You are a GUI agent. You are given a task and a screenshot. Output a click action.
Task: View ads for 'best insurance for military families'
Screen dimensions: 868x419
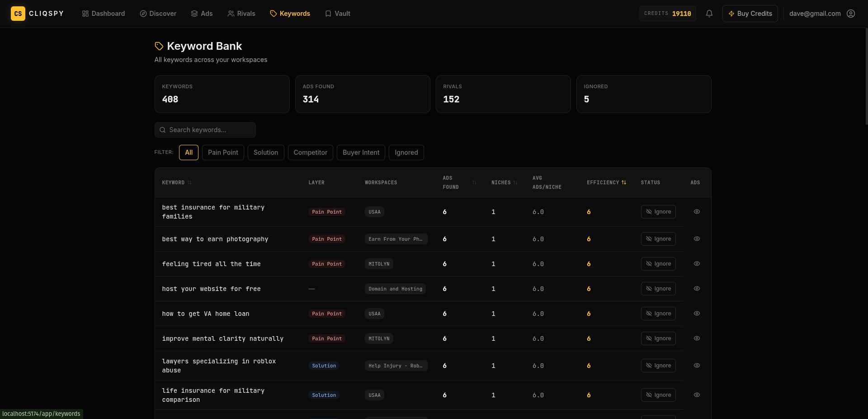[x=697, y=212]
